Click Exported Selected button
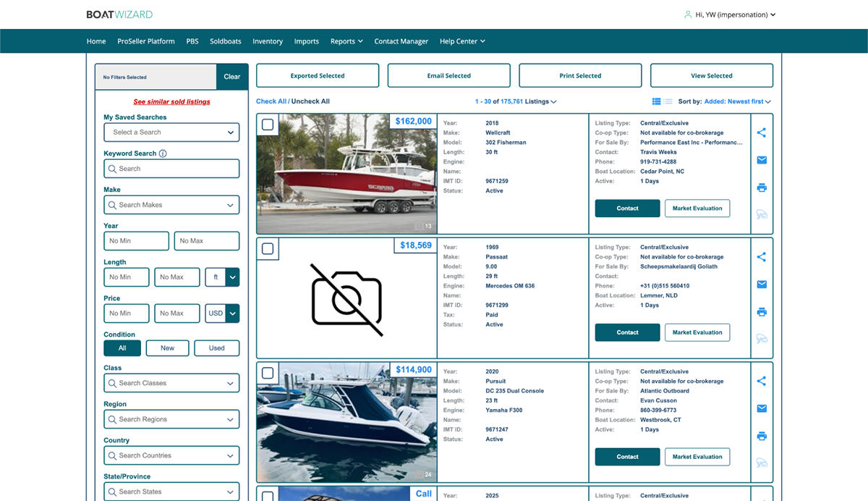Viewport: 868px width, 501px height. tap(318, 75)
